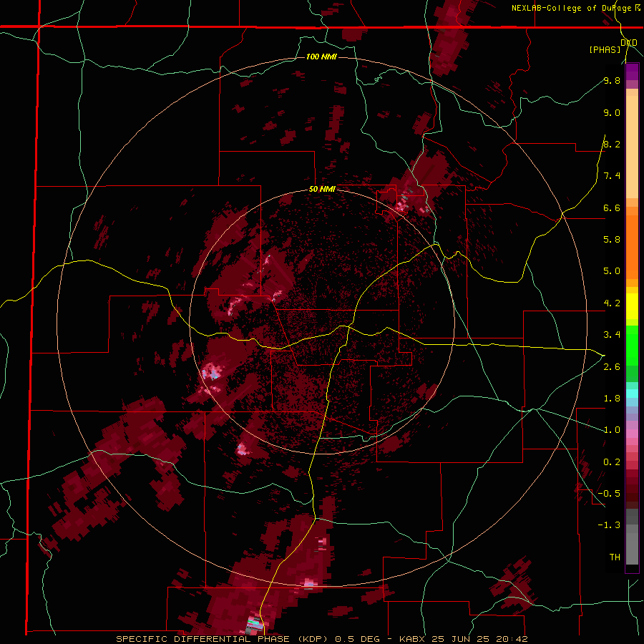
Task: Click the [PHAS] legend unit label
Action: tap(605, 49)
